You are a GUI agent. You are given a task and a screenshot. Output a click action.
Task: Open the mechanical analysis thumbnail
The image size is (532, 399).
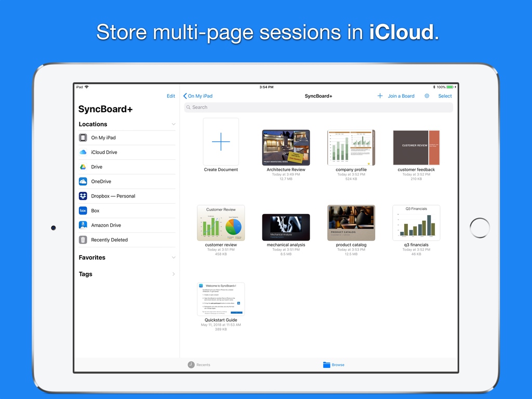tap(286, 228)
